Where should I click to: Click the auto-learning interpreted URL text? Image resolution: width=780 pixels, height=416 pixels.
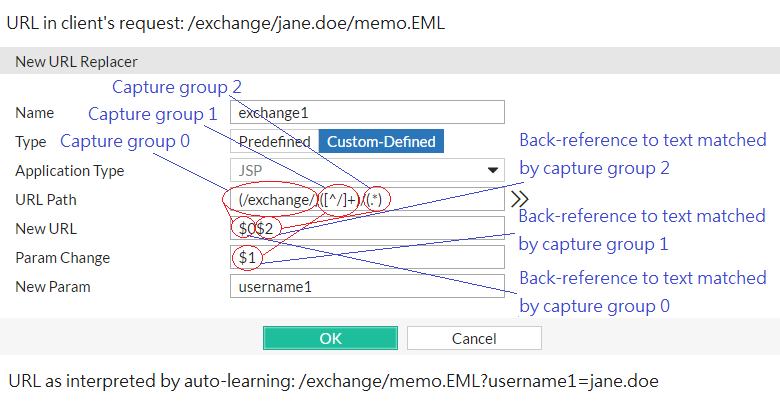click(x=333, y=381)
